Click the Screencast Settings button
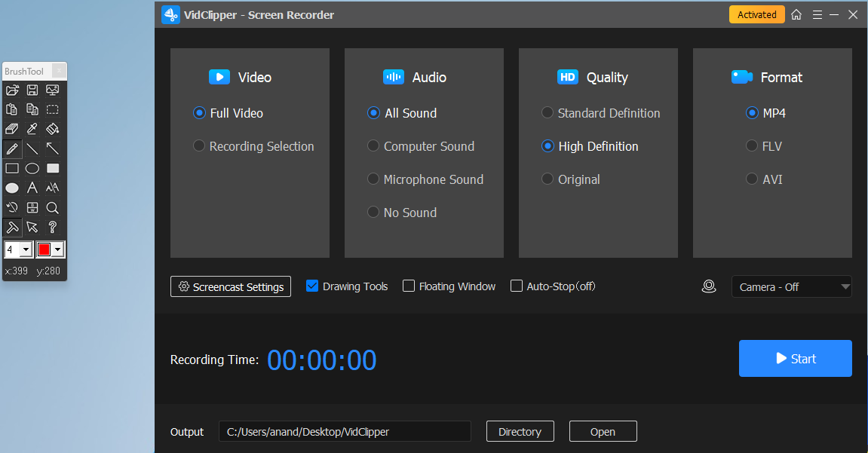This screenshot has width=868, height=453. [231, 286]
